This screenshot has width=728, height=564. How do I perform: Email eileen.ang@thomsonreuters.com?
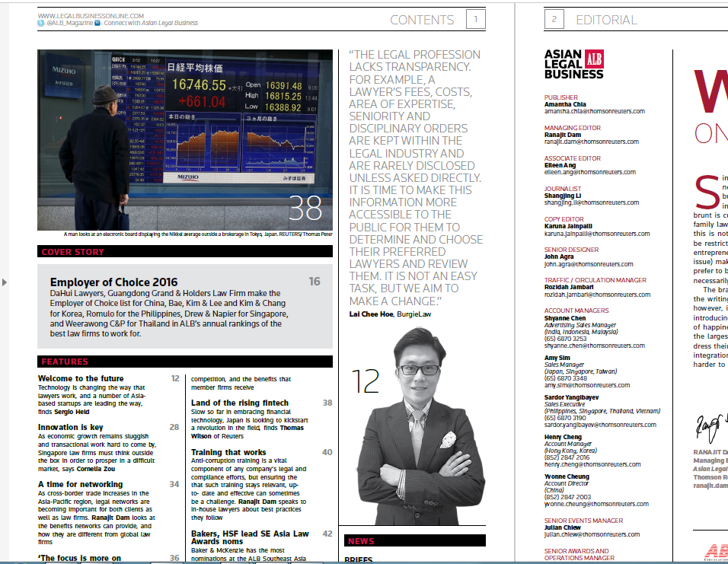[590, 172]
